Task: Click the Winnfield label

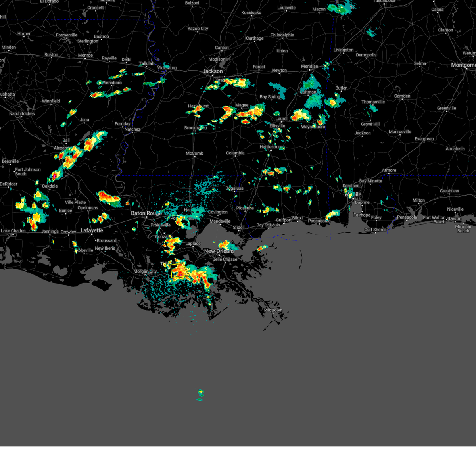Action: 51,101
